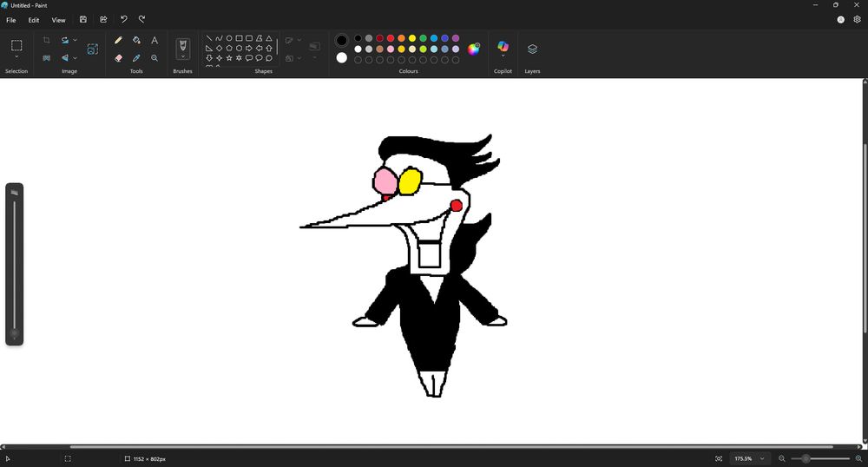Select the Pencil tool
Screen dimensions: 868x467
[118, 41]
